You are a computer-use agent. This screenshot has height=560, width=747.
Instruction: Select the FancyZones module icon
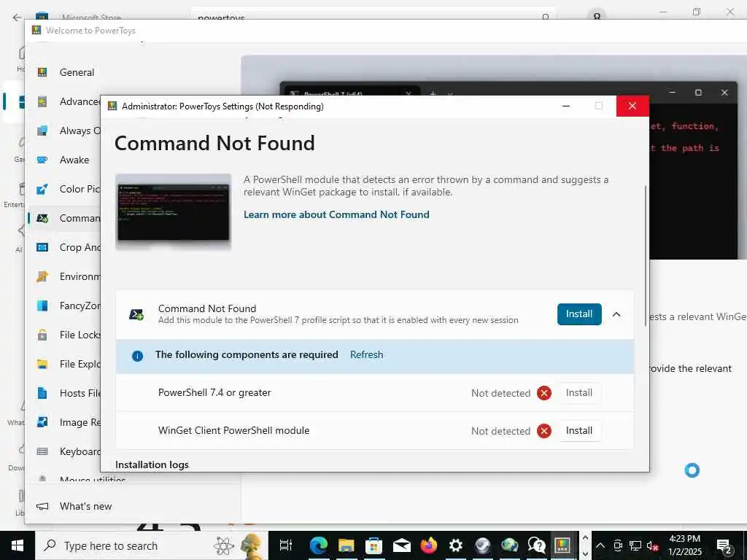tap(42, 306)
